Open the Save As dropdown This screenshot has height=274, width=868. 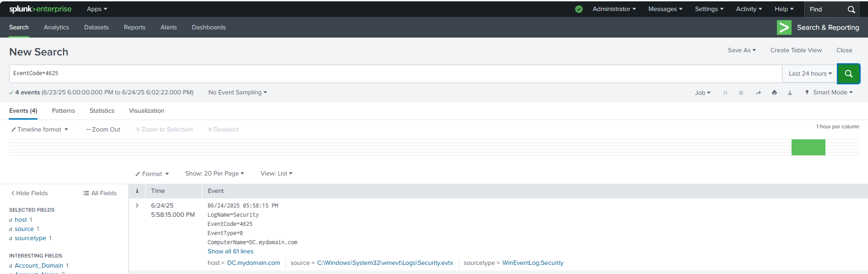(x=742, y=50)
